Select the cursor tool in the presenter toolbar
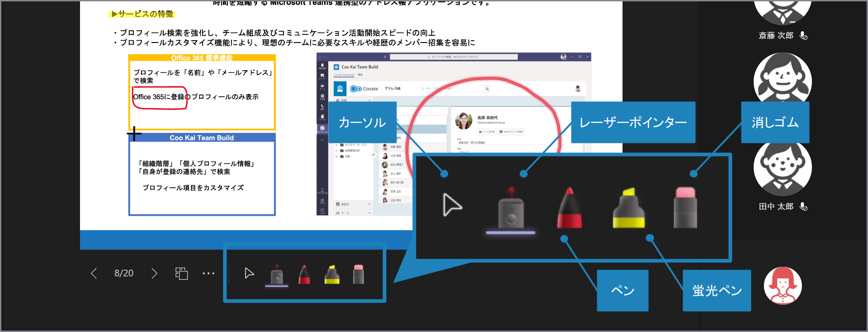The image size is (868, 332). click(249, 273)
